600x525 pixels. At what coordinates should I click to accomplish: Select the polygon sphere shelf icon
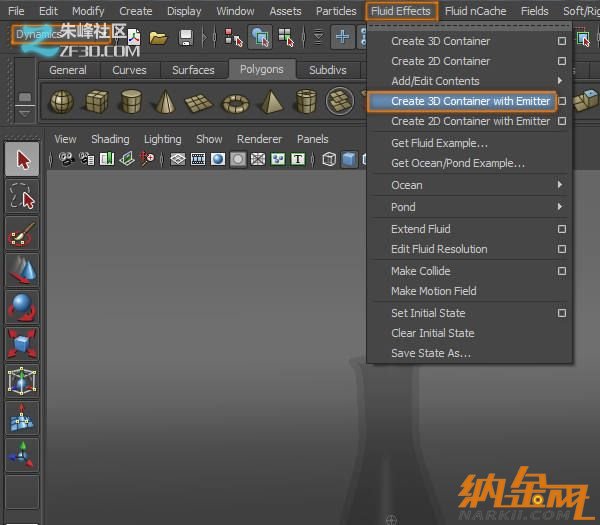coord(62,101)
